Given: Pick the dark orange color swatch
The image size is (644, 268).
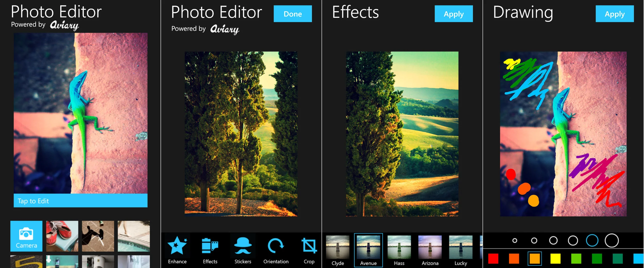Looking at the screenshot, I should pyautogui.click(x=514, y=258).
